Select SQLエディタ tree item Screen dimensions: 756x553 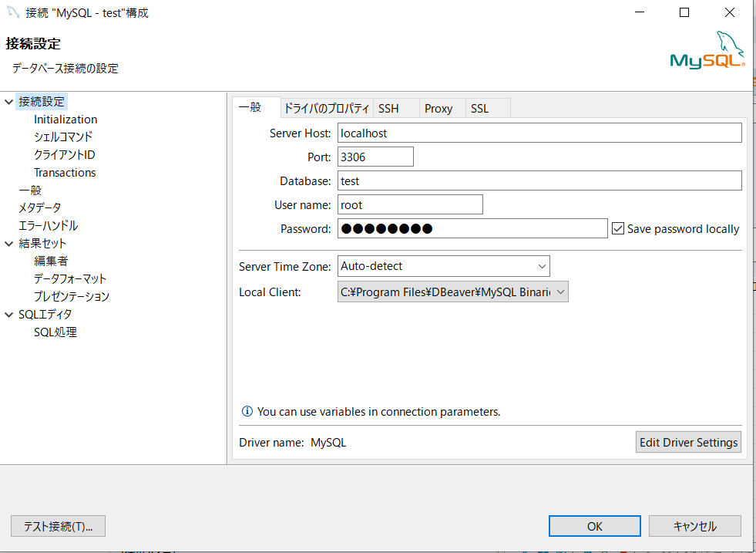coord(45,315)
